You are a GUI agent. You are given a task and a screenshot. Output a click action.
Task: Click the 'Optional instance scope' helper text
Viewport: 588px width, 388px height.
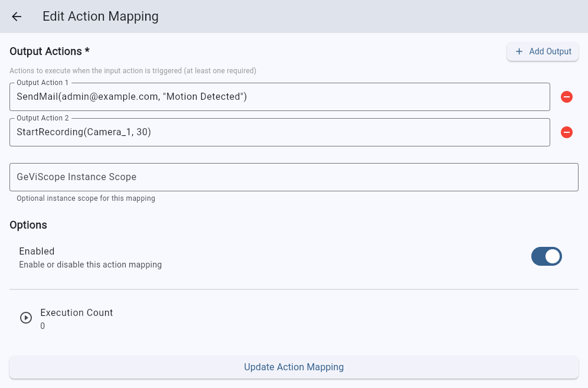coord(86,198)
